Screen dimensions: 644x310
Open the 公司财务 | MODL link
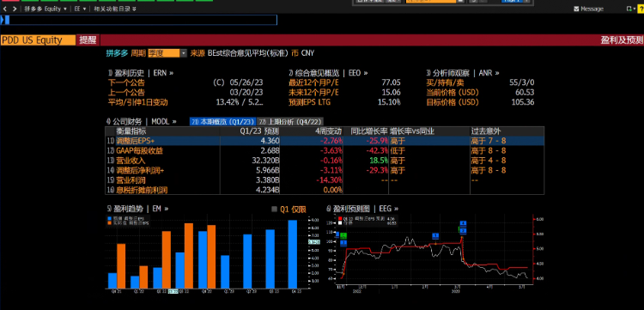pos(142,122)
